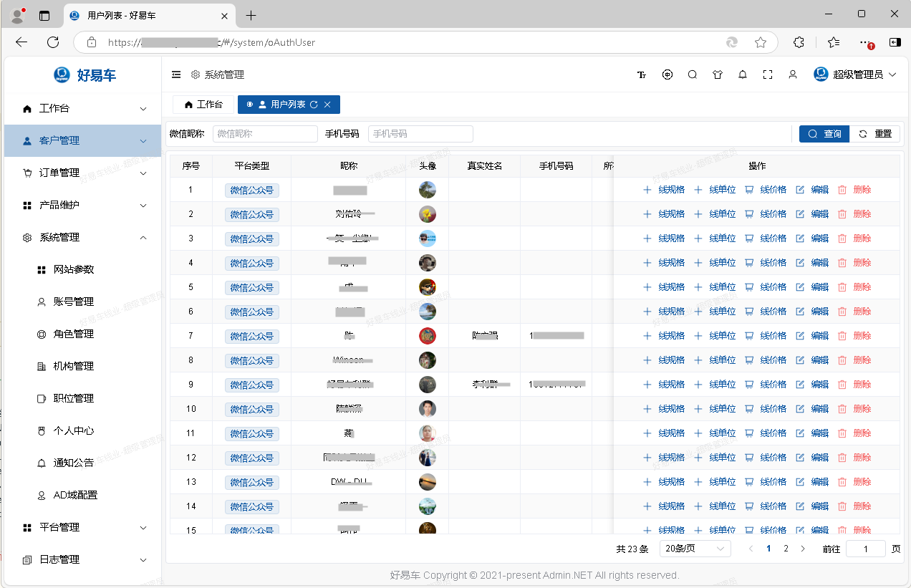Open notifications bell icon

tap(743, 74)
